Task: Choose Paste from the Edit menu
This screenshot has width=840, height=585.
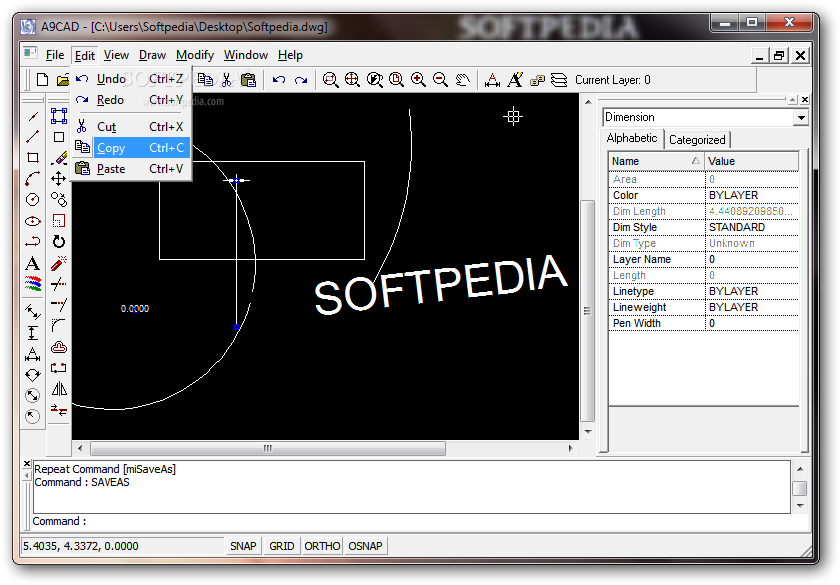Action: tap(131, 169)
